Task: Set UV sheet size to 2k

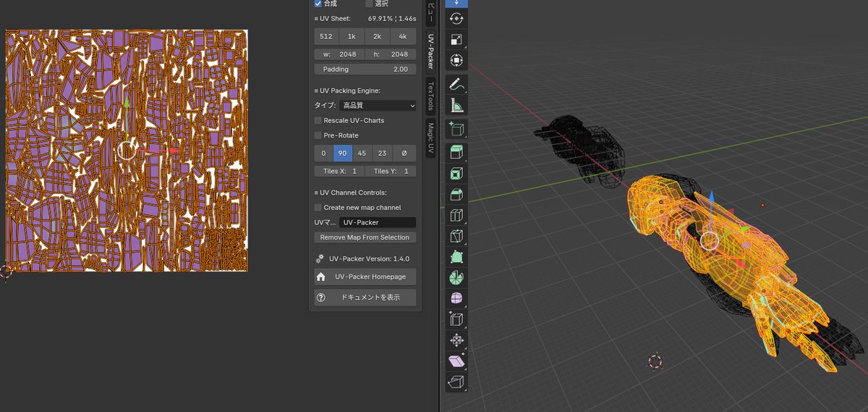Action: point(378,37)
